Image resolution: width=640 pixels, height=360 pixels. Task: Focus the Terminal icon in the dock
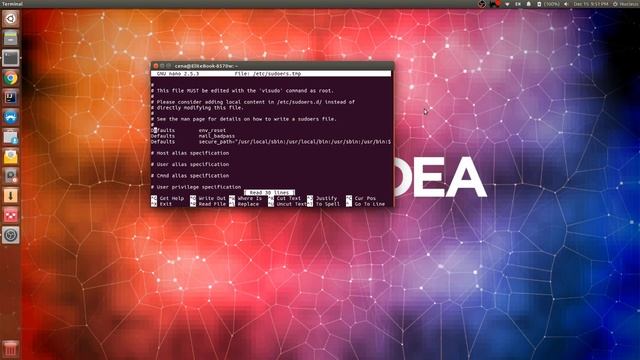[x=11, y=58]
